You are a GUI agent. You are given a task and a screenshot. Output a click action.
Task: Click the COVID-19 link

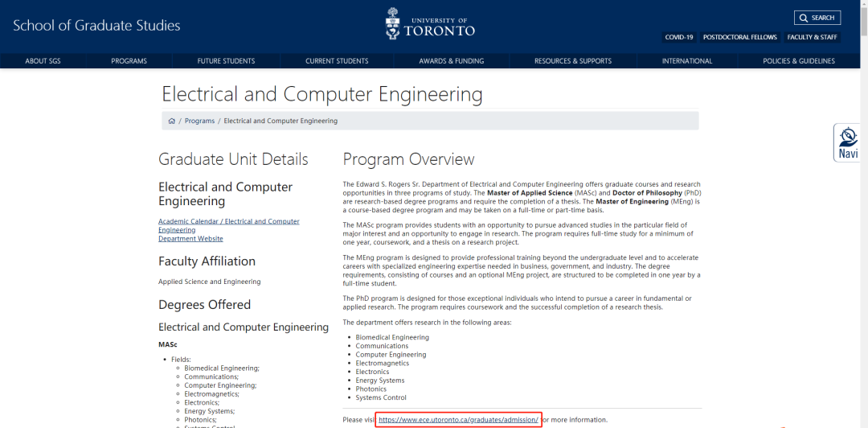click(x=678, y=38)
